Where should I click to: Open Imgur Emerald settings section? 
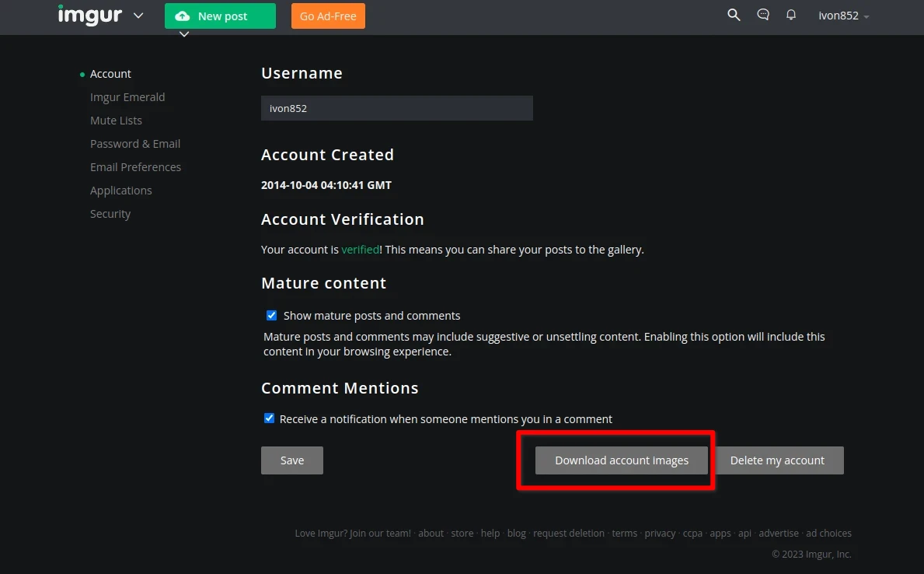(127, 97)
